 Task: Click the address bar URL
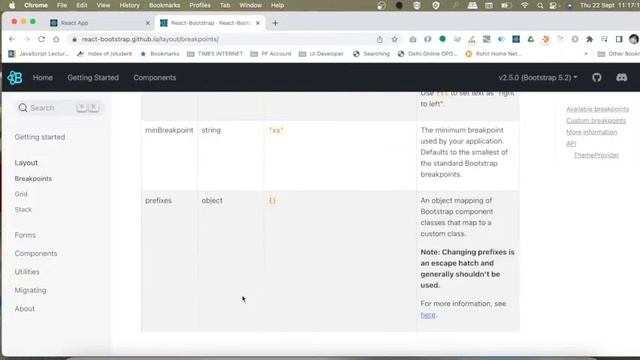click(150, 39)
